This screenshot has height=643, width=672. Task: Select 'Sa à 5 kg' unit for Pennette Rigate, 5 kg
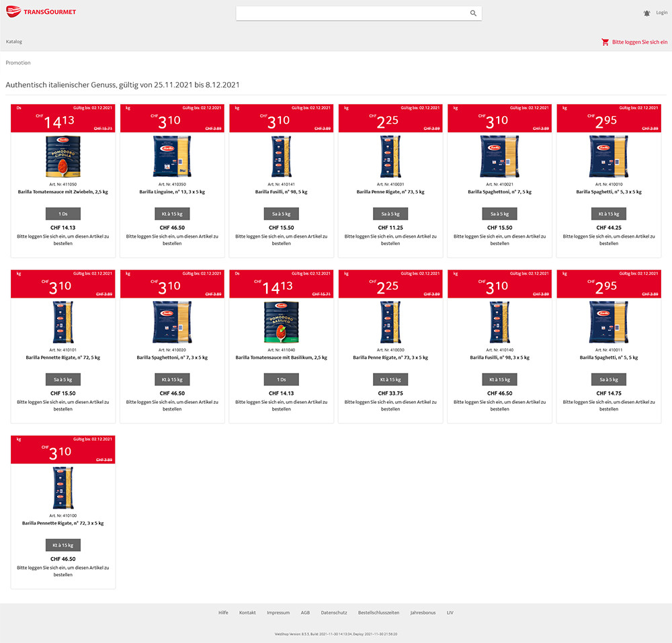coord(63,380)
